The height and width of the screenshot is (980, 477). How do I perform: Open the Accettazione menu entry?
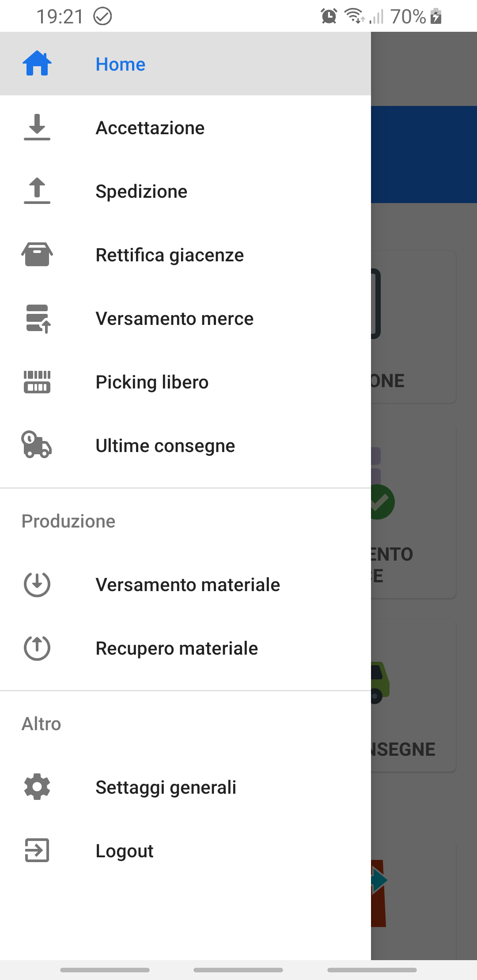point(150,128)
